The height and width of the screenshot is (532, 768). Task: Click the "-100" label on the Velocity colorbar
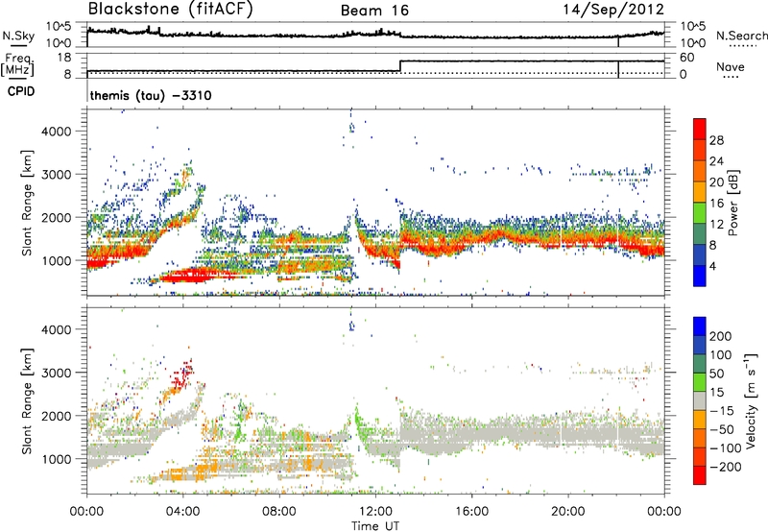(x=725, y=448)
